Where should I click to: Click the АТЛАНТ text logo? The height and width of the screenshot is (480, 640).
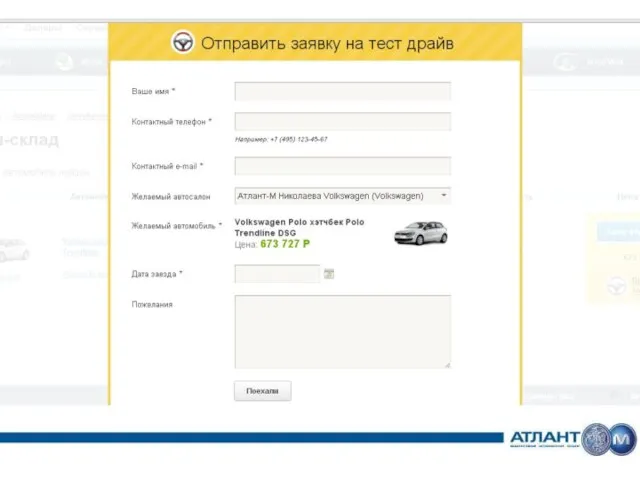tap(544, 438)
